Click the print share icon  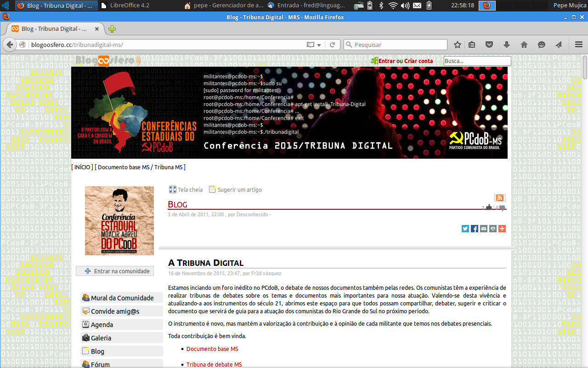[x=493, y=229]
